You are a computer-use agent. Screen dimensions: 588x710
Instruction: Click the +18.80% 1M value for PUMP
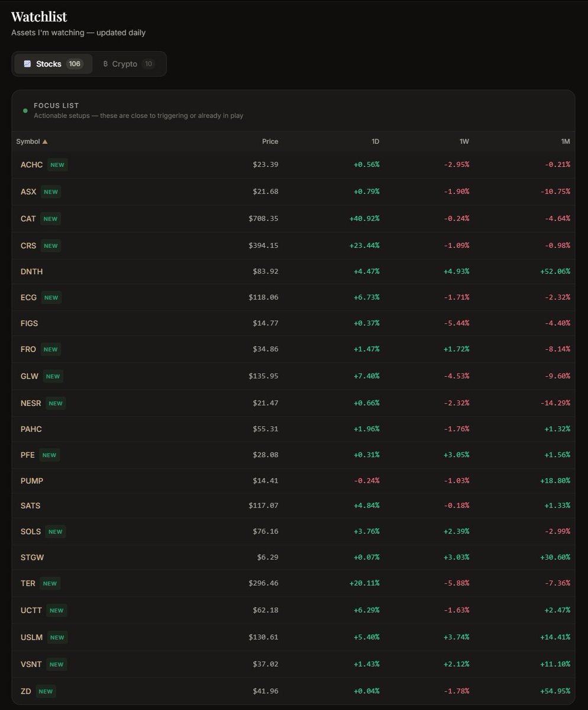[555, 480]
